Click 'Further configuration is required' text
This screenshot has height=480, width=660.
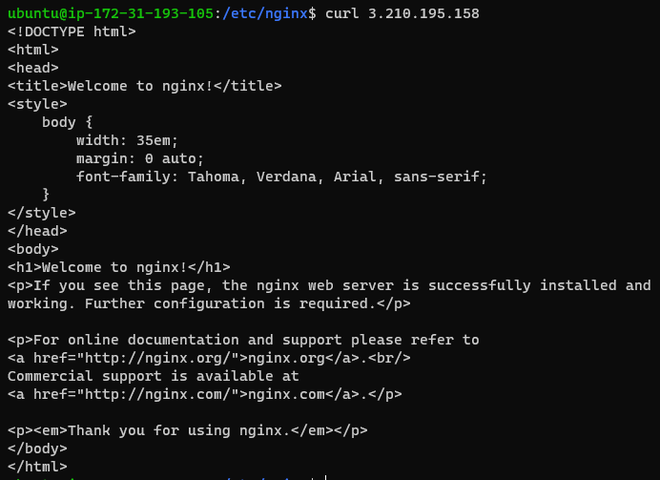230,303
